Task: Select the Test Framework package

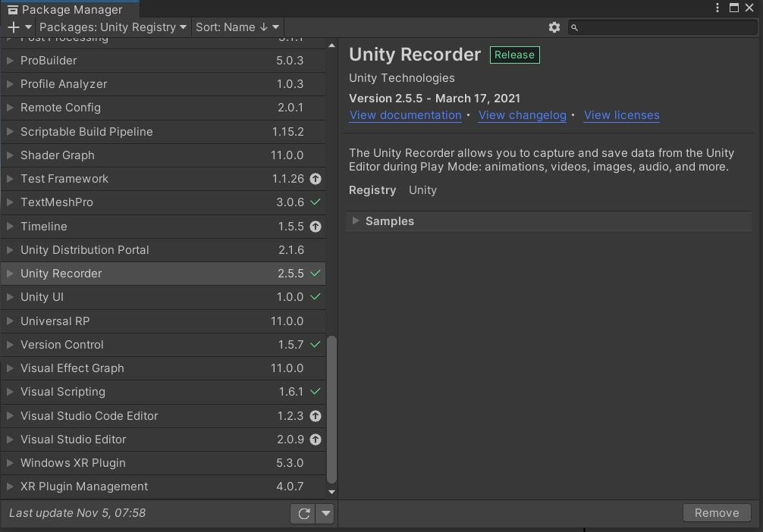Action: (x=163, y=179)
